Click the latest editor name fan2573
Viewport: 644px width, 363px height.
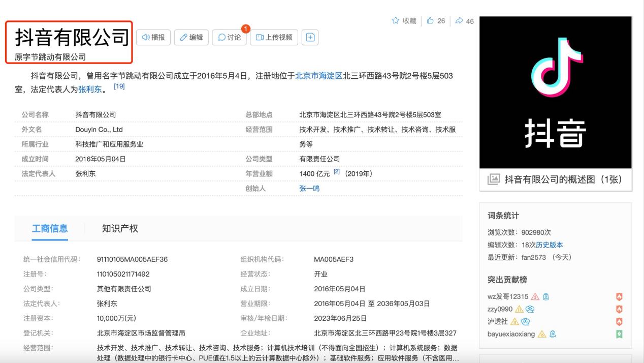click(533, 257)
